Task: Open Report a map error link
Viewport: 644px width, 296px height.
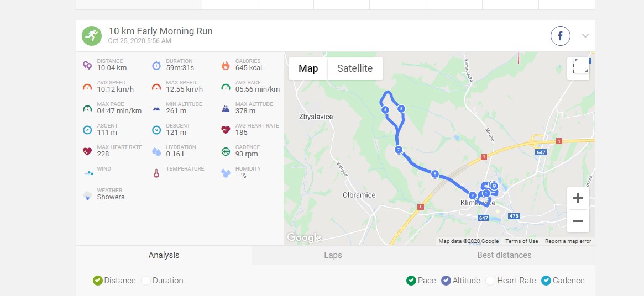Action: pyautogui.click(x=568, y=241)
